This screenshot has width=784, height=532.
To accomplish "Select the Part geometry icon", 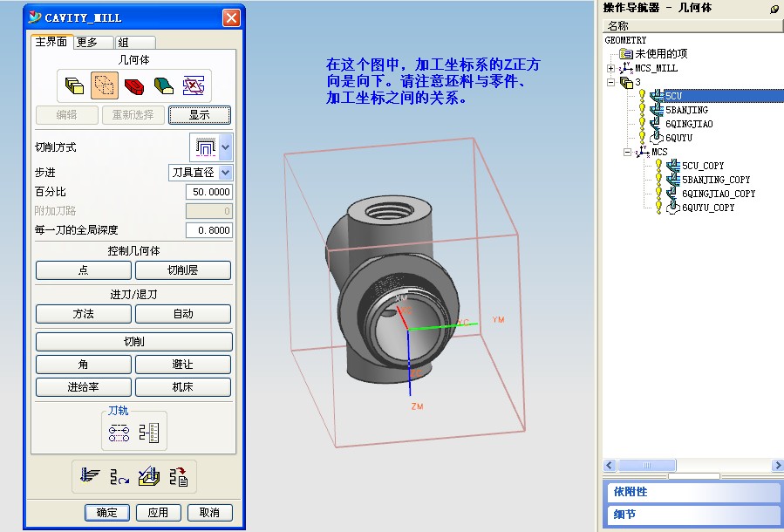I will 74,85.
